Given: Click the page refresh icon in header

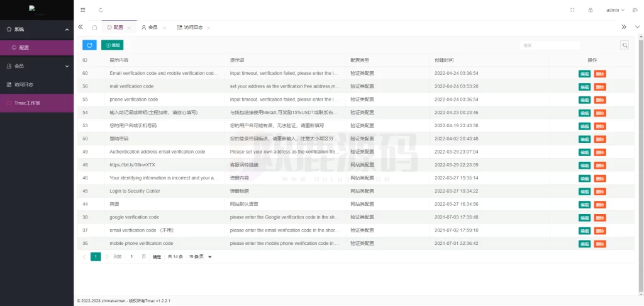Looking at the screenshot, I should coord(101,10).
